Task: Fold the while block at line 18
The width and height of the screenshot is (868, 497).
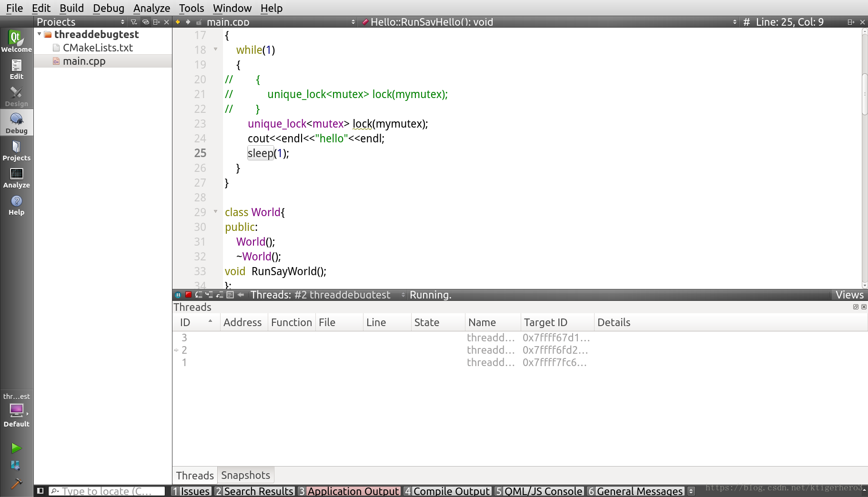Action: point(215,49)
